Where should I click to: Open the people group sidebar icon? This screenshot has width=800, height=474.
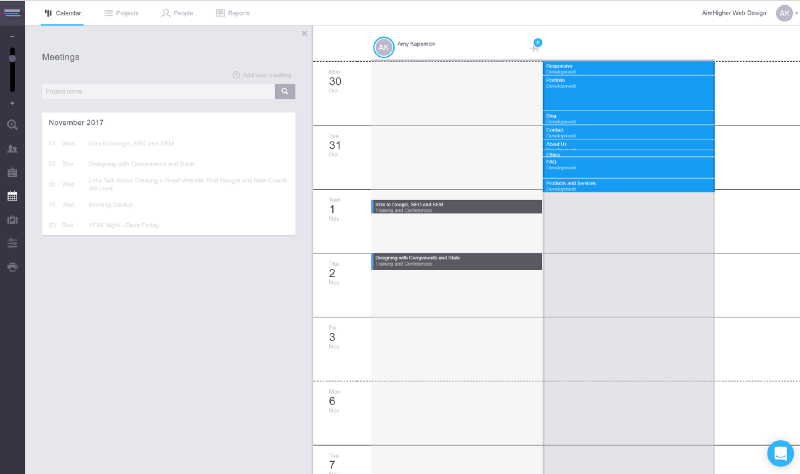point(12,149)
